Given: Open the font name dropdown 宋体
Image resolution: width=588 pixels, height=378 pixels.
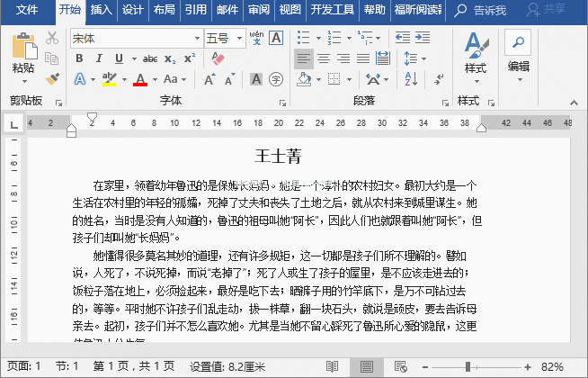Looking at the screenshot, I should pyautogui.click(x=197, y=39).
